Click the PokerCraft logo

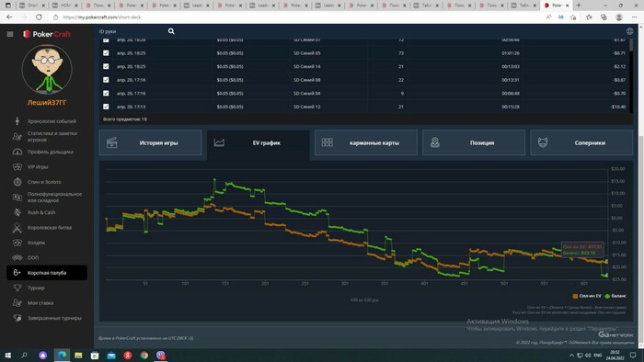pos(47,34)
